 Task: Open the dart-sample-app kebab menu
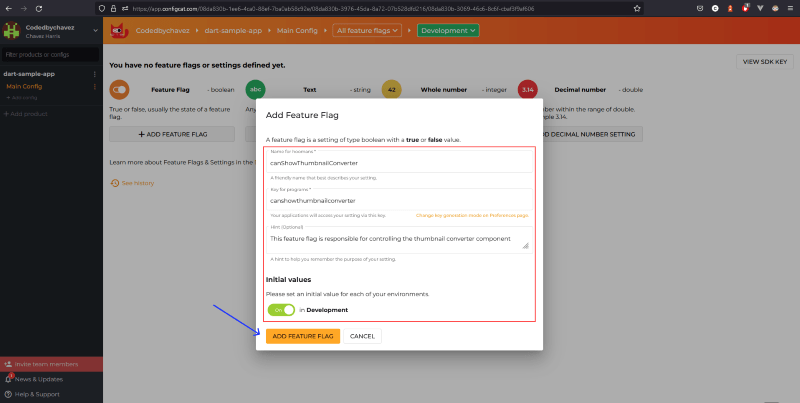[x=94, y=74]
